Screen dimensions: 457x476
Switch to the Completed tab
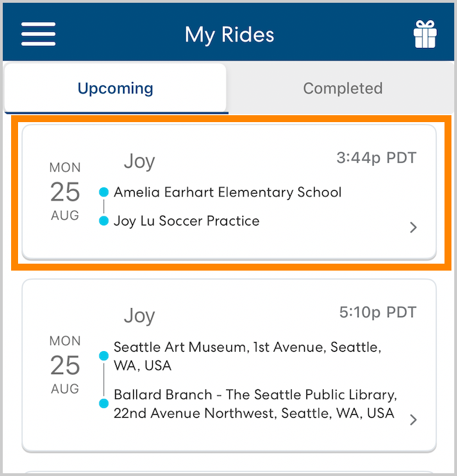[x=342, y=88]
